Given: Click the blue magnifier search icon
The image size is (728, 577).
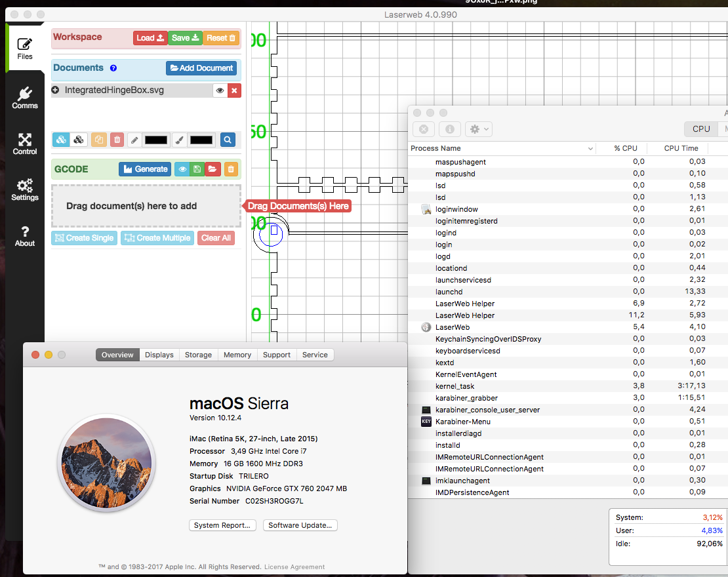Looking at the screenshot, I should tap(228, 140).
